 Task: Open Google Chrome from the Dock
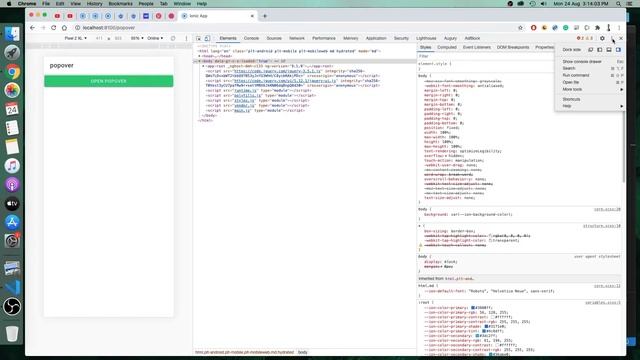[12, 72]
